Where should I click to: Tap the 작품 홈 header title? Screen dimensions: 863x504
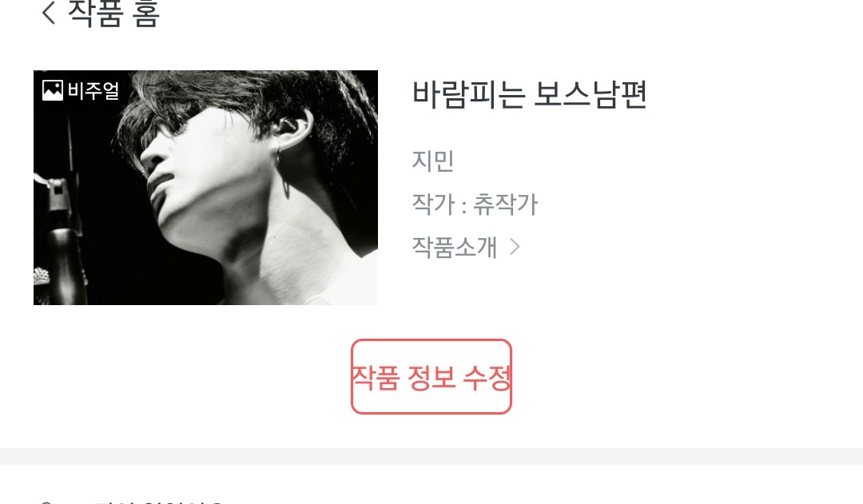(x=114, y=14)
